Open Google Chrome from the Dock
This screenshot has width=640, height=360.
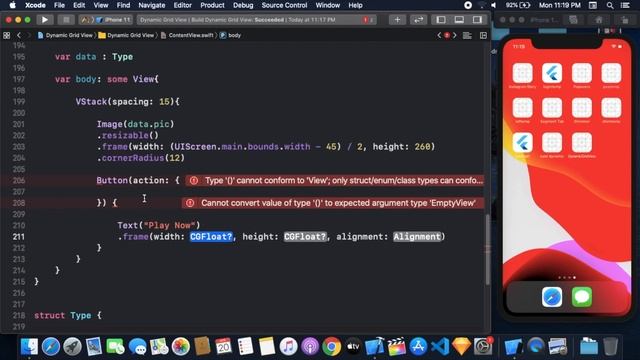pos(331,347)
